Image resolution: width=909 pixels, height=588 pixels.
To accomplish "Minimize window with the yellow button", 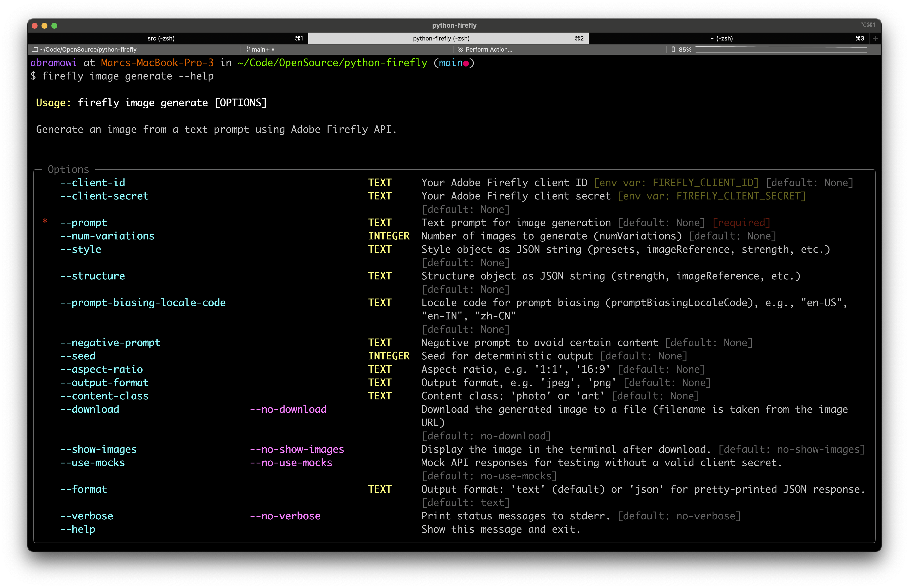I will [45, 26].
